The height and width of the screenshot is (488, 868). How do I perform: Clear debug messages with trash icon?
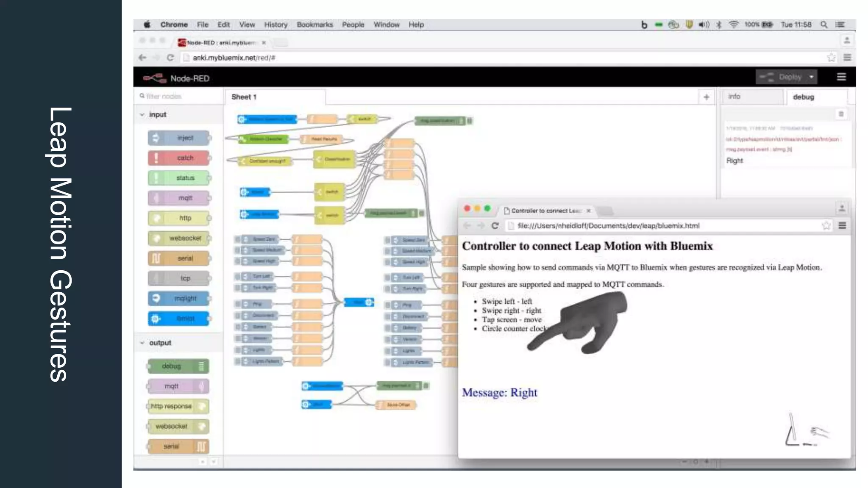(841, 114)
